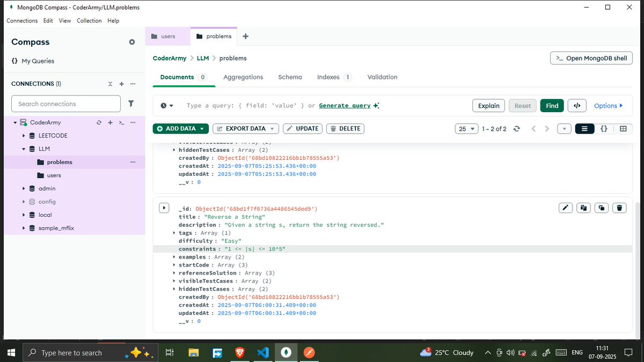
Task: Open the problems collection ellipsis menu
Action: click(x=133, y=162)
